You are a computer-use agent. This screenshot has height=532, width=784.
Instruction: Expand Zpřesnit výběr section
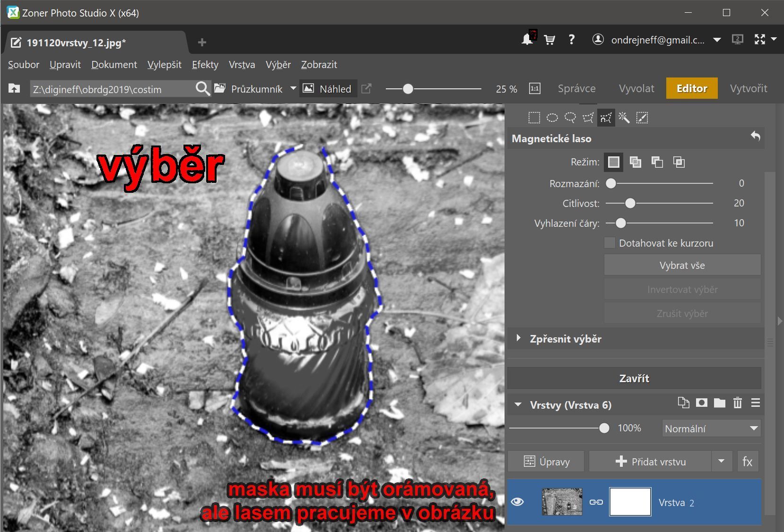[519, 338]
